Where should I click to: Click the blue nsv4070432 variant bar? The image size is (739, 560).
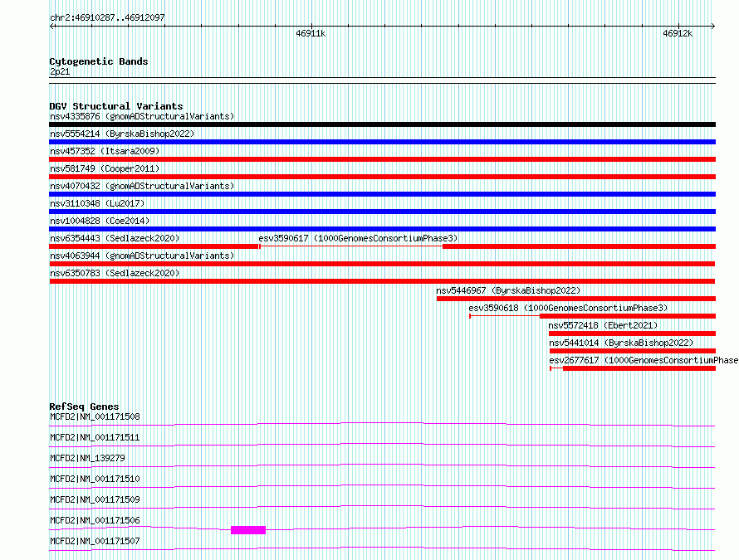(382, 194)
